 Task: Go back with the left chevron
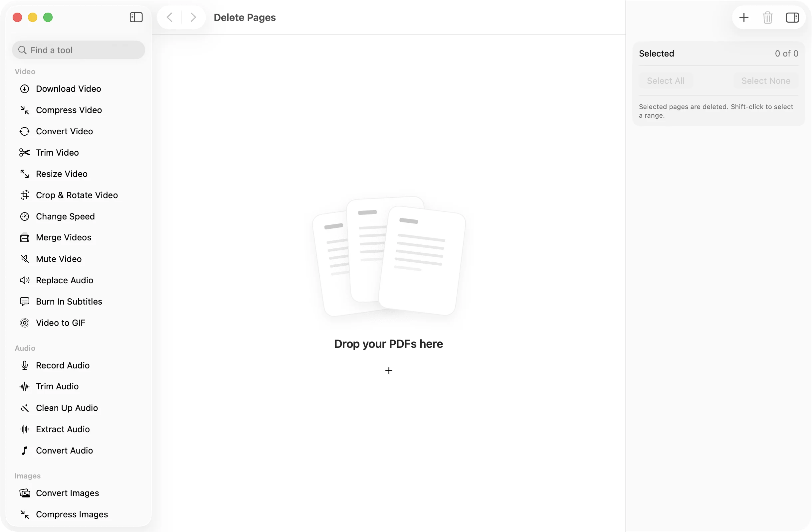pyautogui.click(x=170, y=17)
